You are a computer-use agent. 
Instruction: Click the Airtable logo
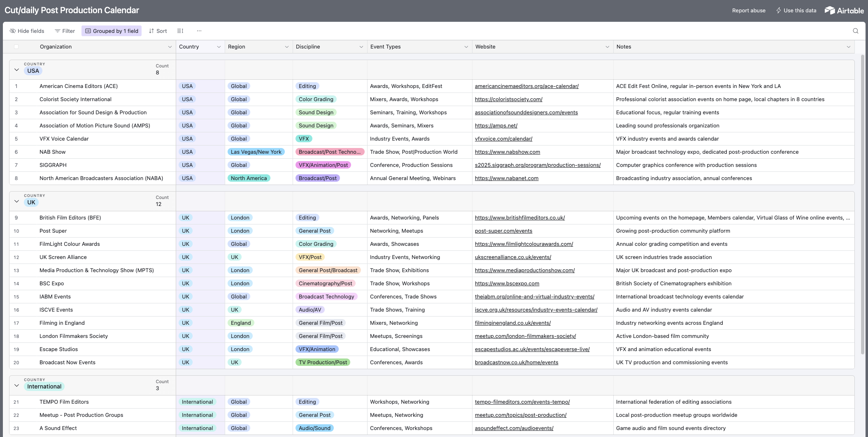844,10
